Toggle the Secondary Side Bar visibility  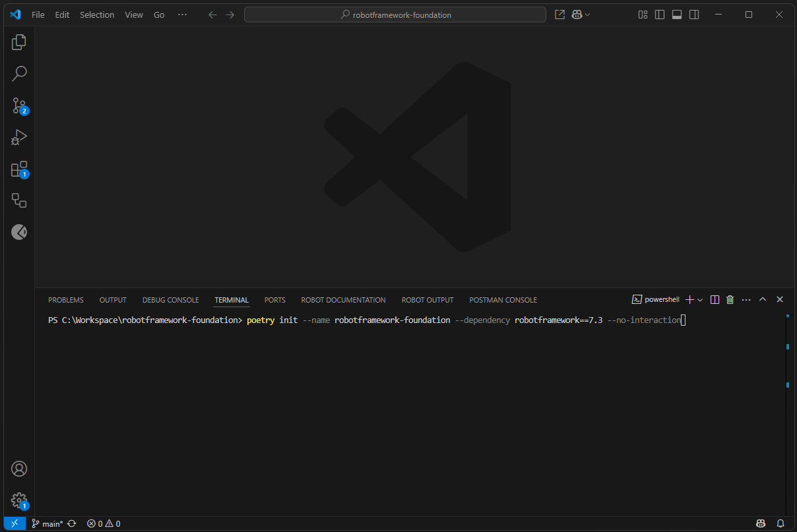694,15
